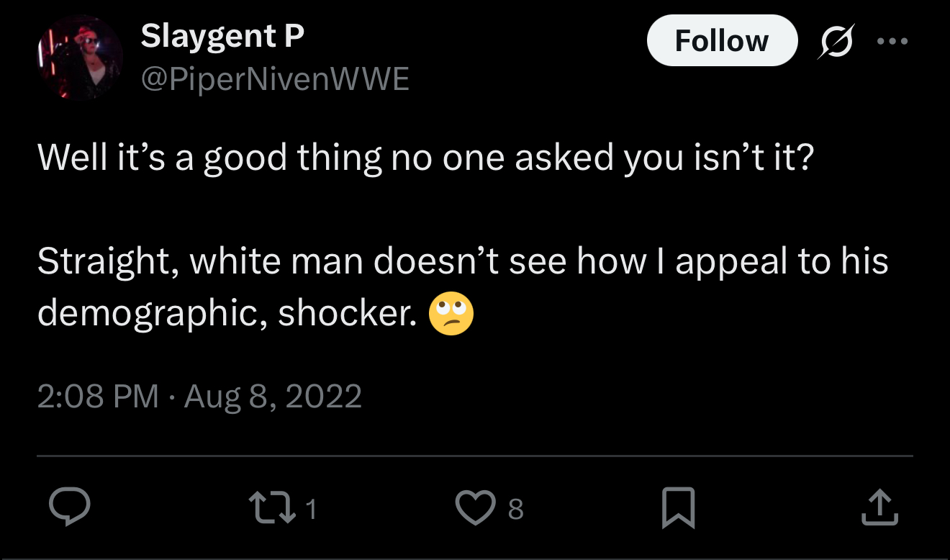950x560 pixels.
Task: Click the reply speech bubble icon
Action: tap(70, 507)
